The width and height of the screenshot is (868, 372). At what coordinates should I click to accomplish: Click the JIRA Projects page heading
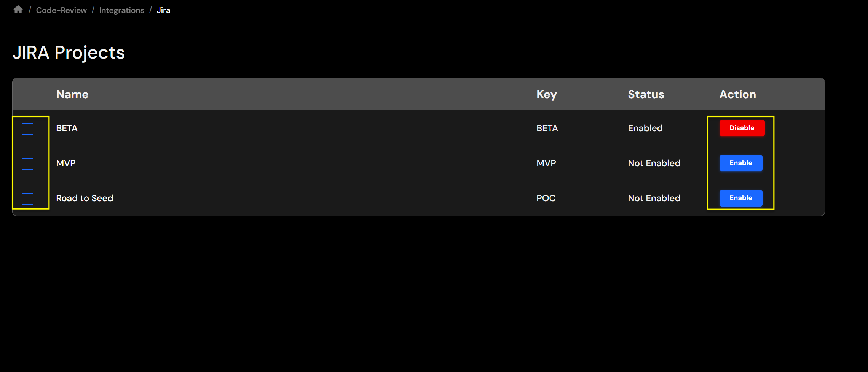pos(69,52)
